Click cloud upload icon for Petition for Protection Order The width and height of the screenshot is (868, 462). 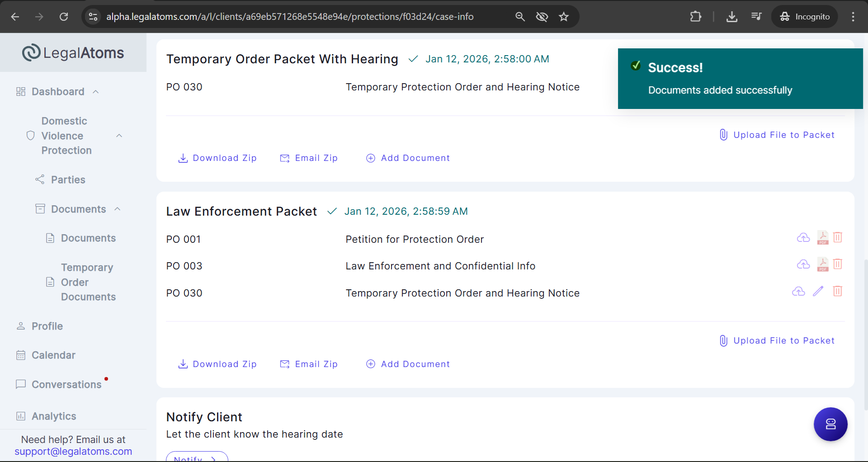coord(803,237)
